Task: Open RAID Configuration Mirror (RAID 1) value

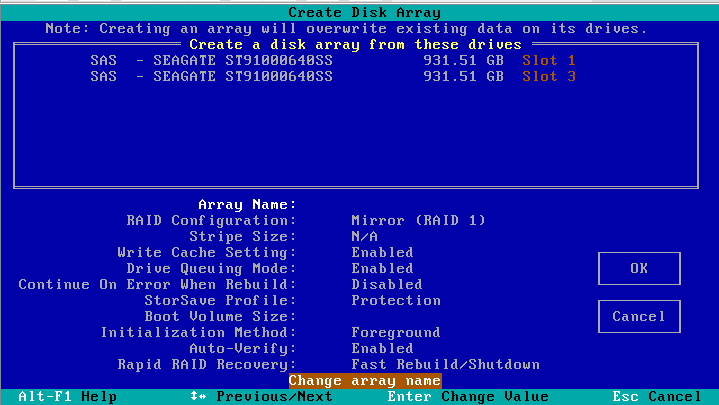Action: coord(417,220)
